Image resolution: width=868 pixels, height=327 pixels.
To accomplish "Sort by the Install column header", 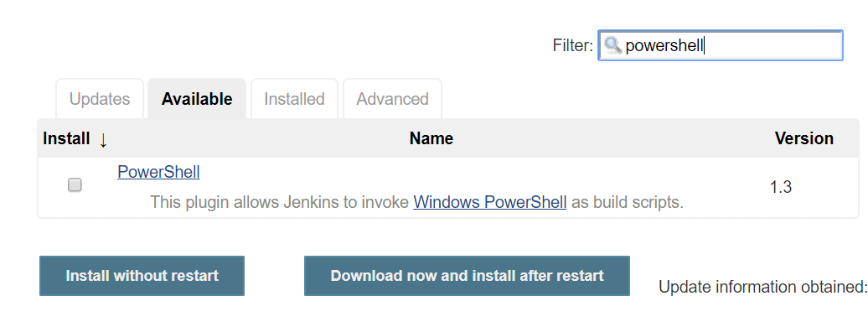I will point(66,138).
